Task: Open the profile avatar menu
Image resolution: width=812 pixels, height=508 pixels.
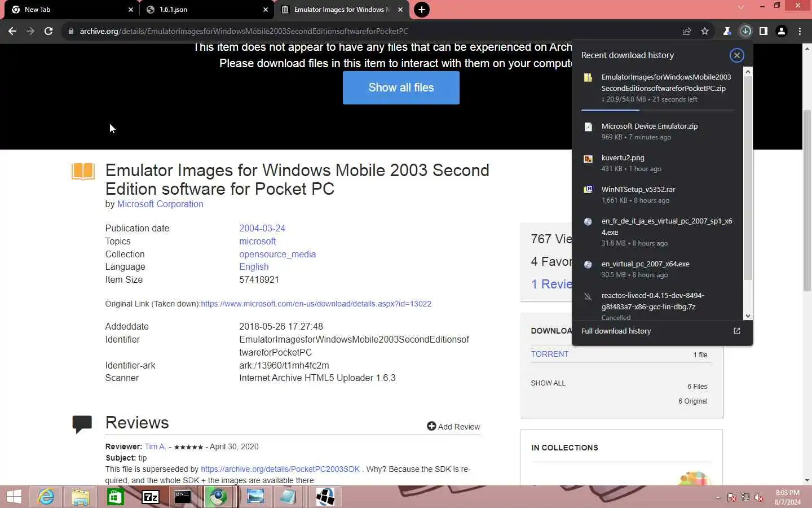Action: (x=782, y=31)
